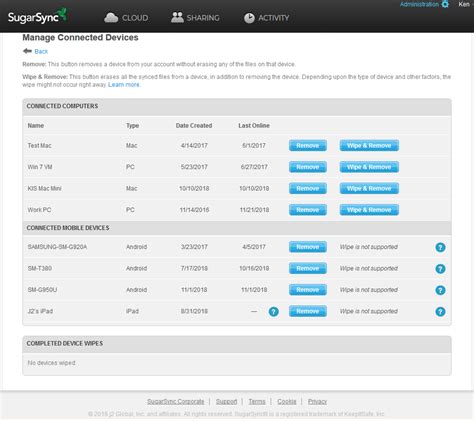This screenshot has width=474, height=421.
Task: Remove the SAMSUNG-SM-G920A device
Action: 308,247
